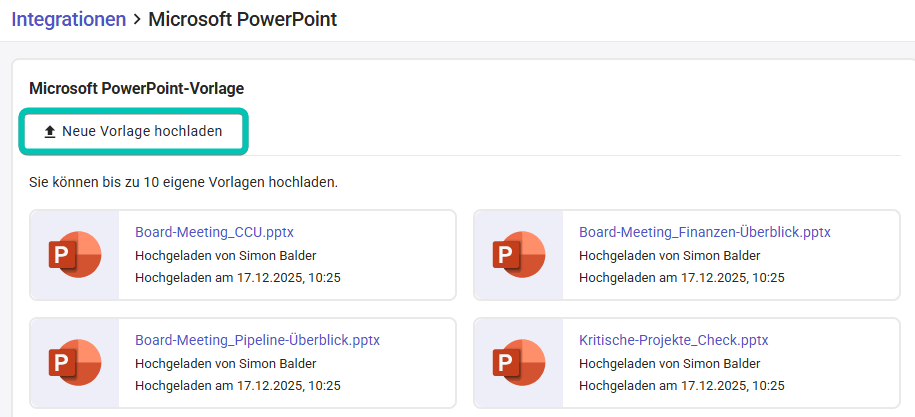Screen dimensions: 915x417
Task: Click PowerPoint icon of Board-Meeting_CCU.pptx
Action: [75, 255]
